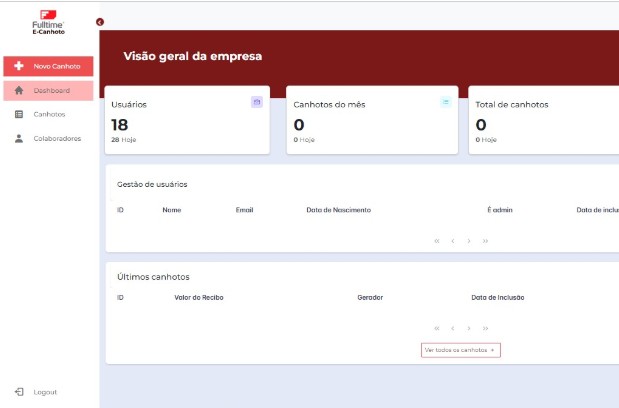Open the Canhotos menu item
This screenshot has width=619, height=408.
(48, 114)
